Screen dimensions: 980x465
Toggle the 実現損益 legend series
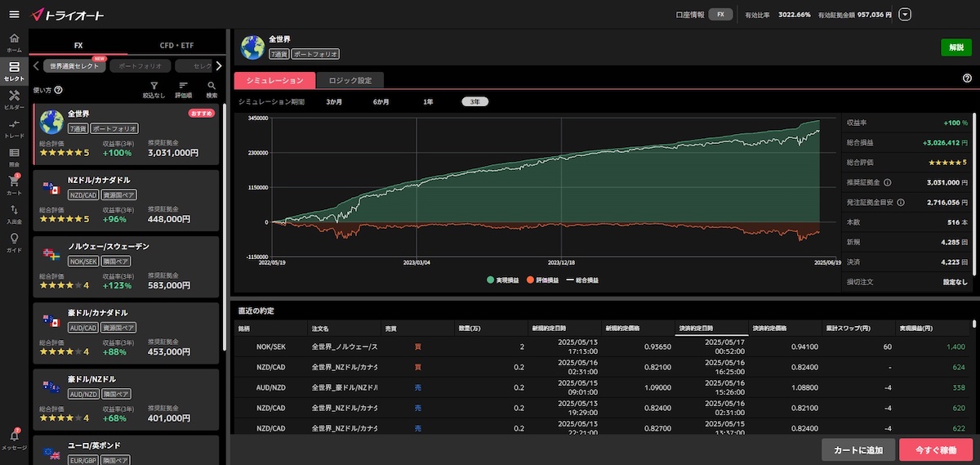(x=501, y=279)
